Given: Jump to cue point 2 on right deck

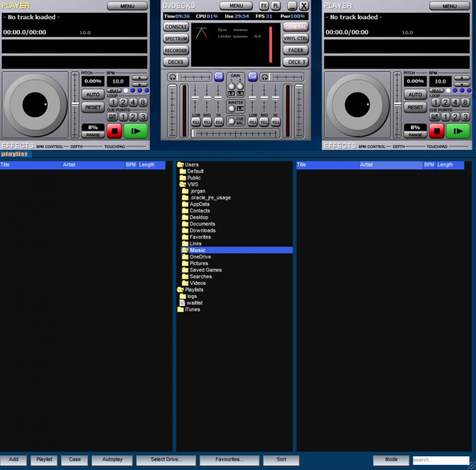Looking at the screenshot, I should coord(455,117).
